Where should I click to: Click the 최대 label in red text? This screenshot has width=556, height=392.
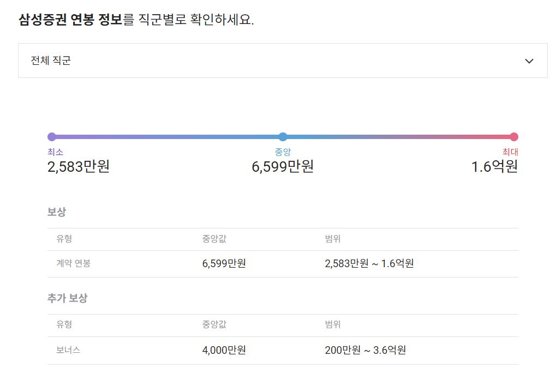click(x=511, y=151)
